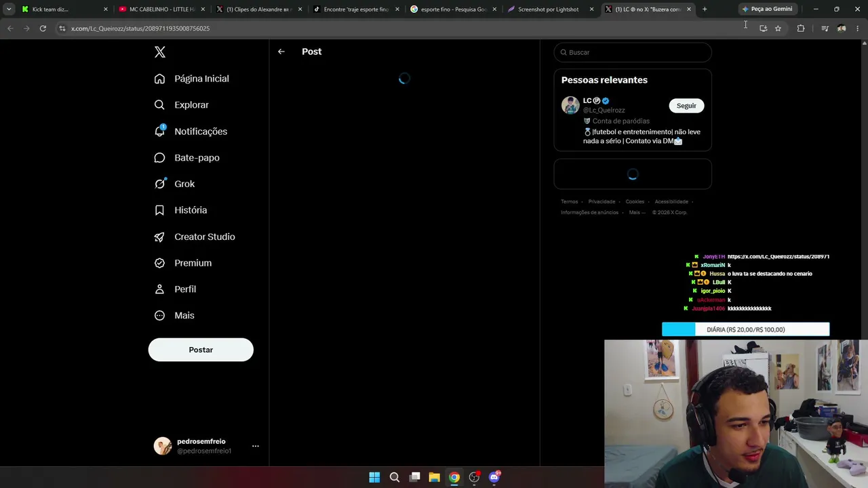Open the Bate-papo chat bubble icon

tap(159, 158)
